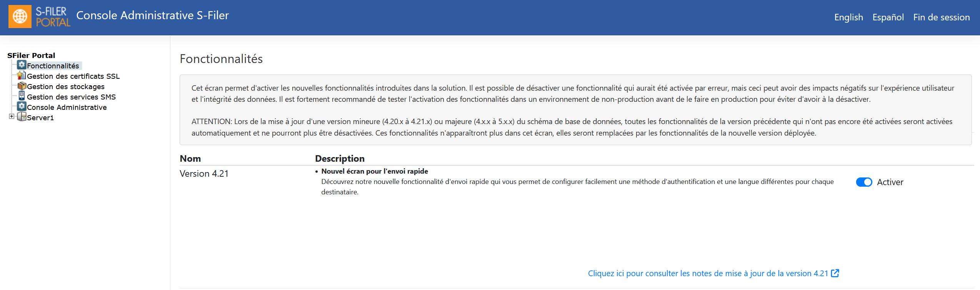Open Gestion des services SMS
Image resolution: width=980 pixels, height=290 pixels.
pos(72,97)
